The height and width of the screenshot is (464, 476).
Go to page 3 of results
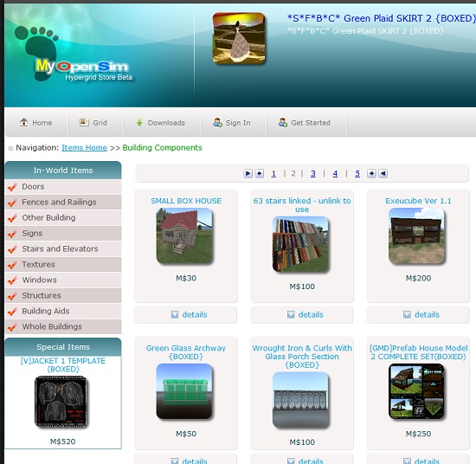click(313, 173)
